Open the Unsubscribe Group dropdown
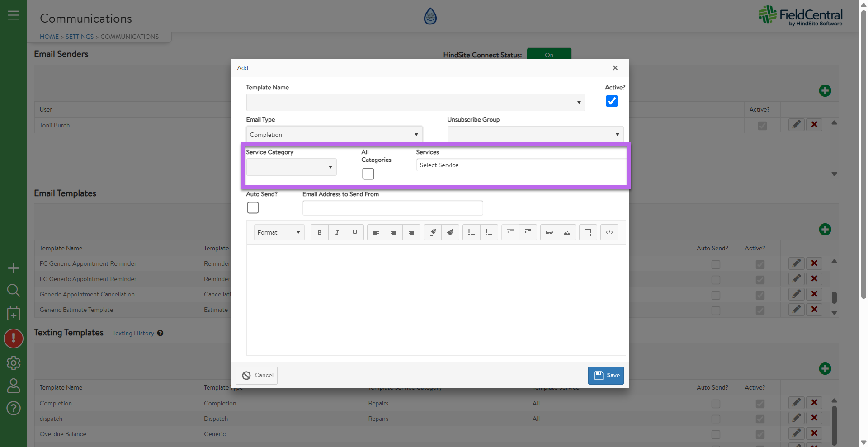This screenshot has width=868, height=447. tap(535, 135)
